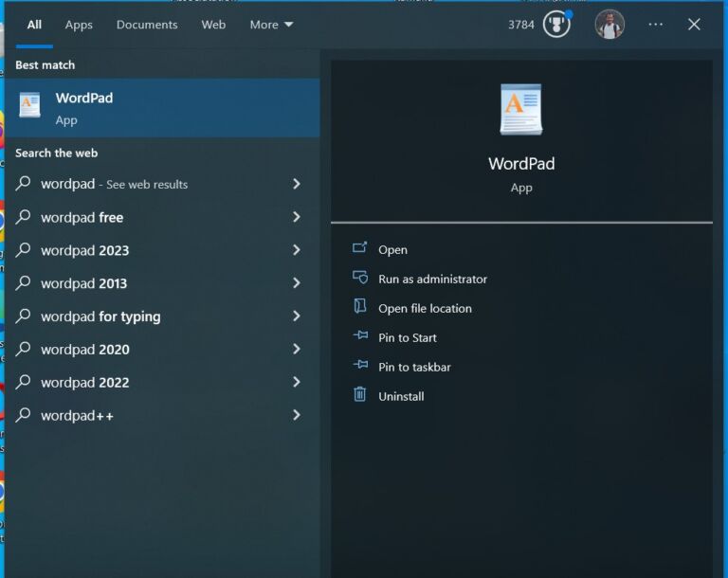The width and height of the screenshot is (728, 578).
Task: Click the Microsoft Rewards medal icon
Action: click(556, 25)
